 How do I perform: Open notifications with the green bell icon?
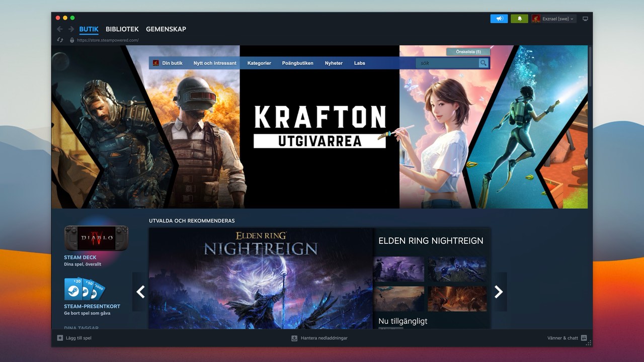point(519,18)
